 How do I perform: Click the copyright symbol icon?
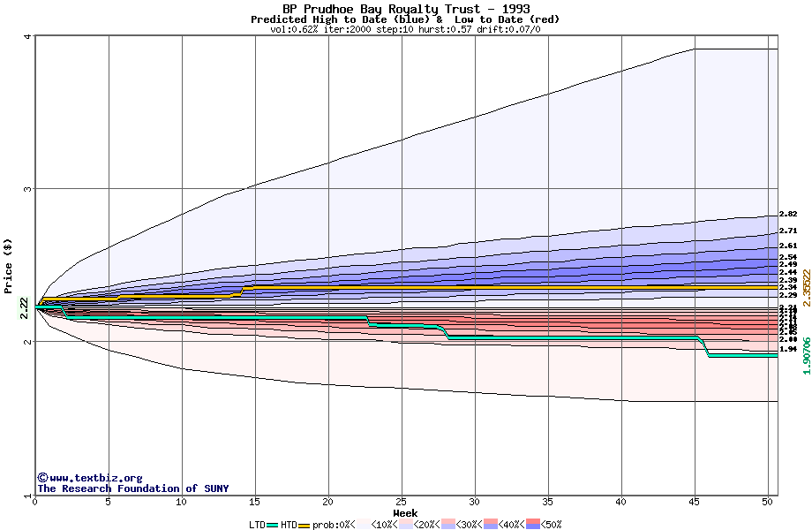pyautogui.click(x=42, y=477)
